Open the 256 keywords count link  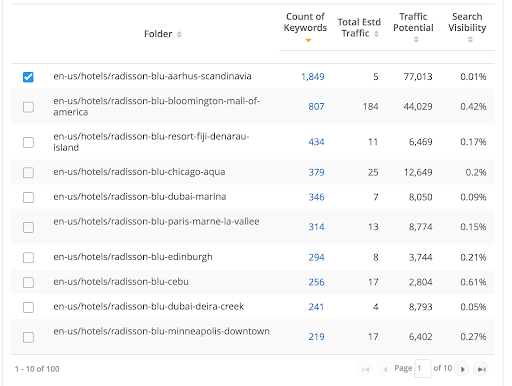(316, 282)
